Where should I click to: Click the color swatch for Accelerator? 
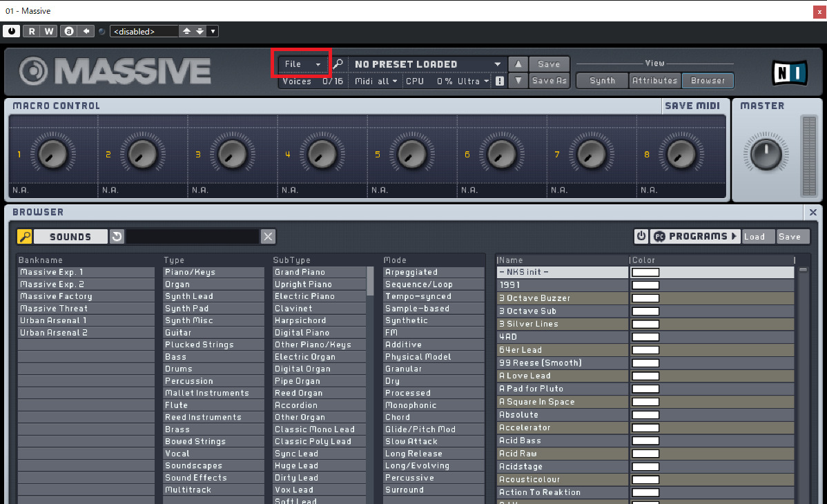[645, 428]
